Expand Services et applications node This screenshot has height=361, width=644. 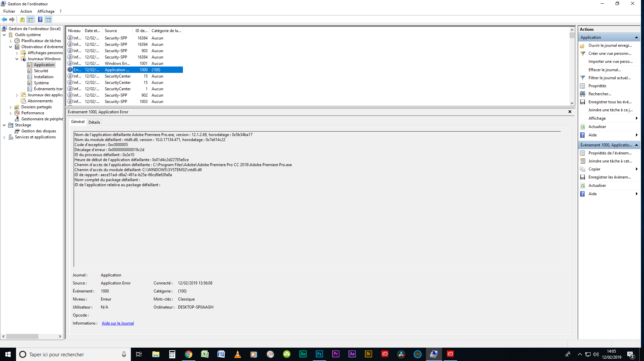[x=4, y=137]
